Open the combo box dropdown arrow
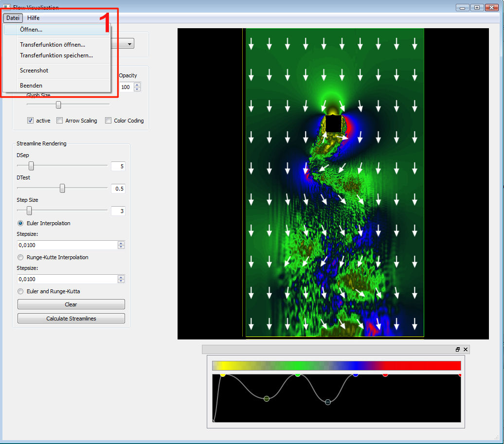This screenshot has width=504, height=444. coord(130,44)
